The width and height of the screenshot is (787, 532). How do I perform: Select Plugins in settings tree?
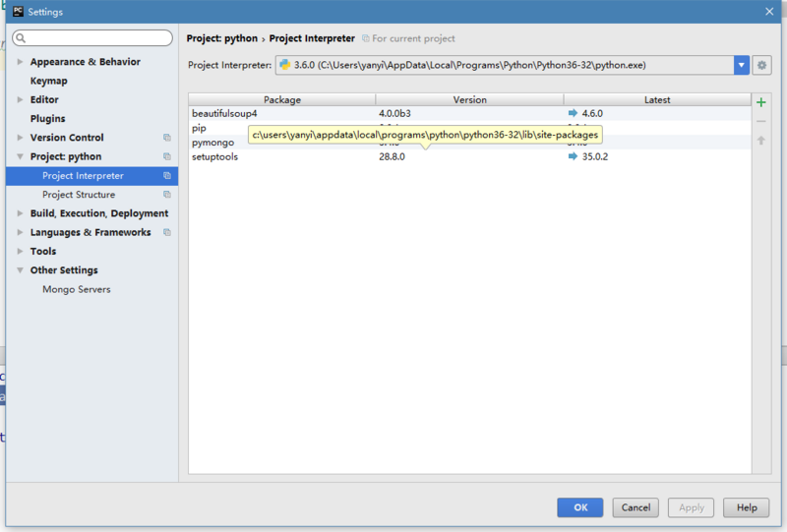coord(47,118)
